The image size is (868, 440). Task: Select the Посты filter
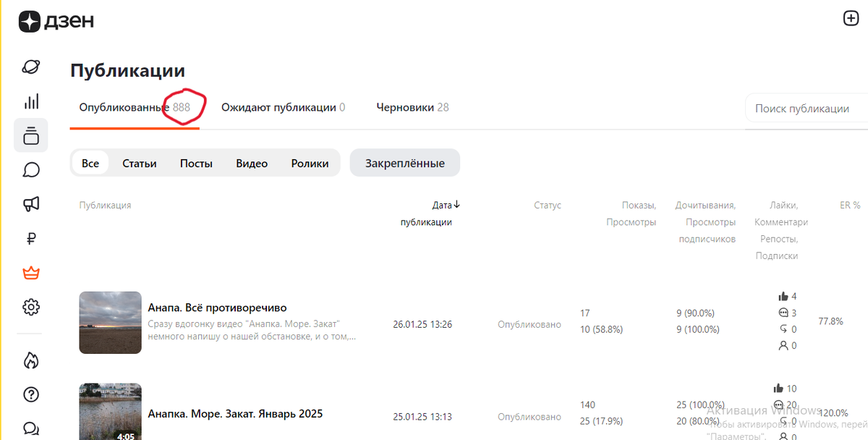[196, 163]
